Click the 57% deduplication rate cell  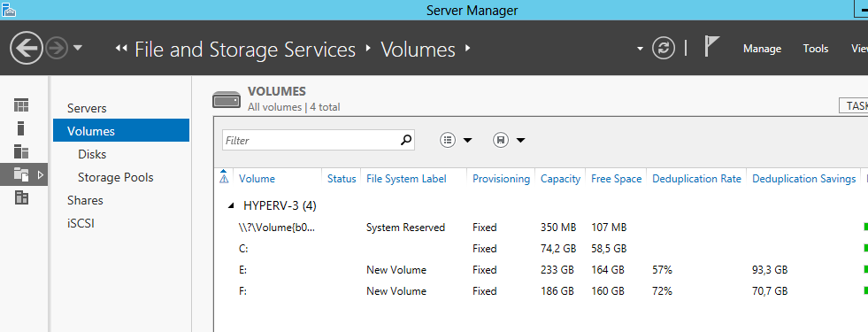(x=662, y=270)
